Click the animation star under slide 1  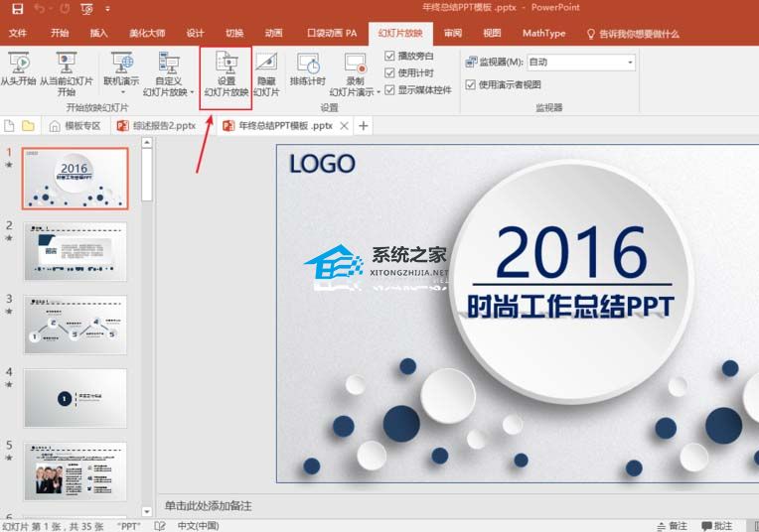pos(9,165)
